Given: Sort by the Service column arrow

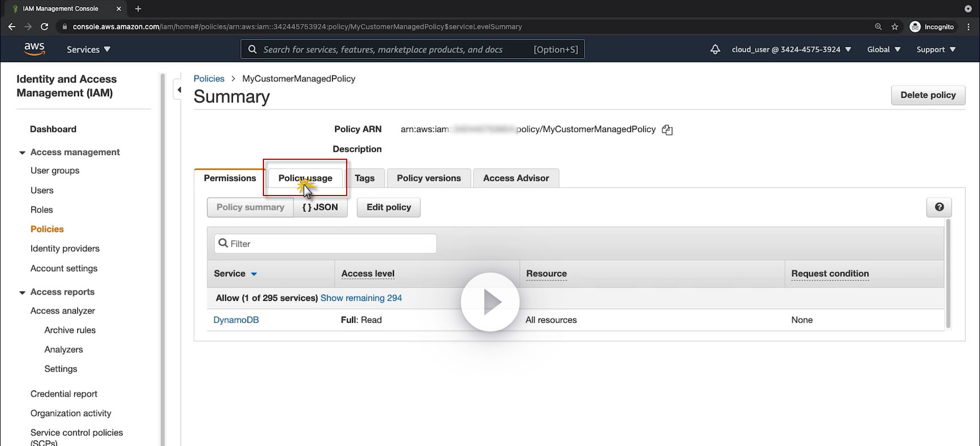Looking at the screenshot, I should [254, 274].
